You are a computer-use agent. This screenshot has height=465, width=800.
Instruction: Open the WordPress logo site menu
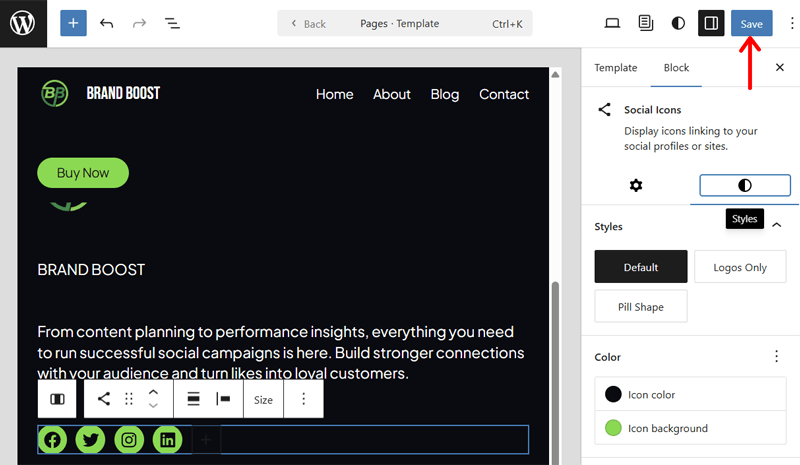23,23
